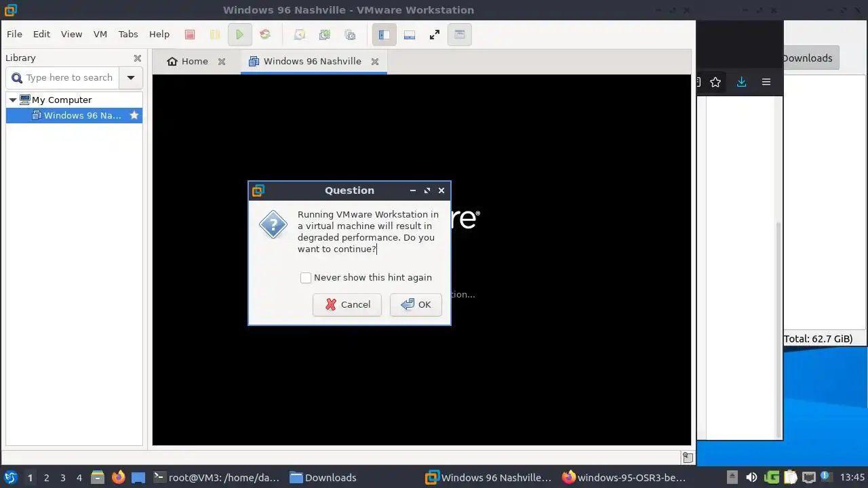Open the Firefox hamburger menu
This screenshot has width=868, height=488.
tap(766, 82)
